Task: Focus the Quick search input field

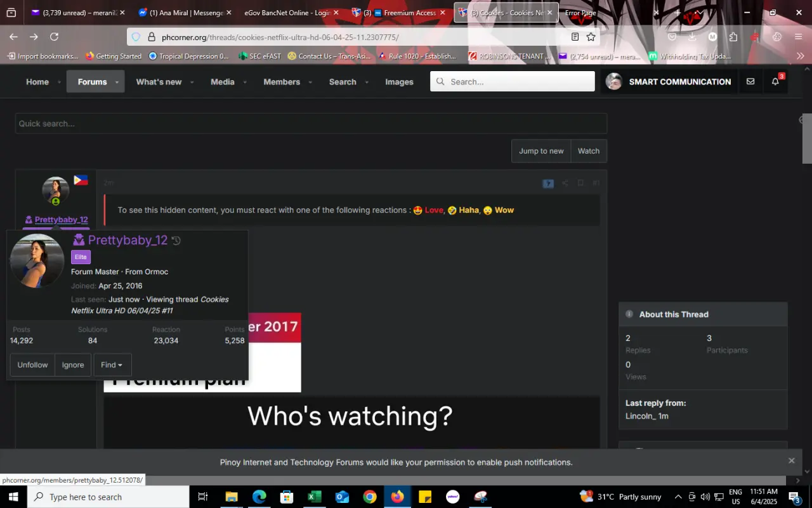Action: coord(311,123)
